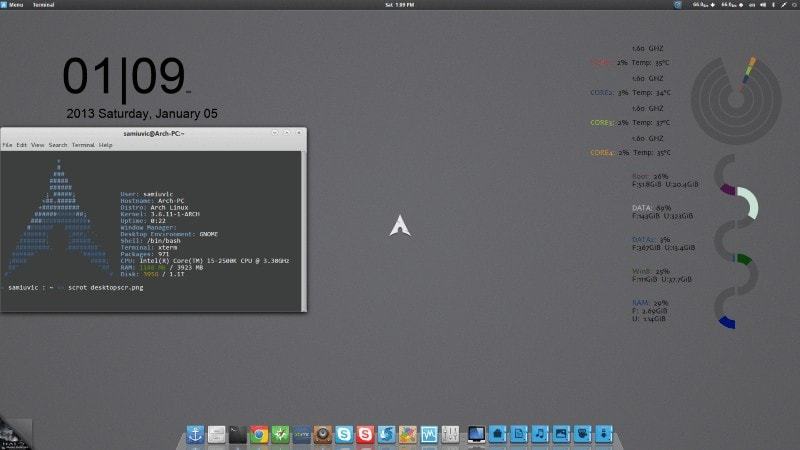Open the desktop monitor icon in dock
Viewport: 800px width, 450px height.
point(476,435)
